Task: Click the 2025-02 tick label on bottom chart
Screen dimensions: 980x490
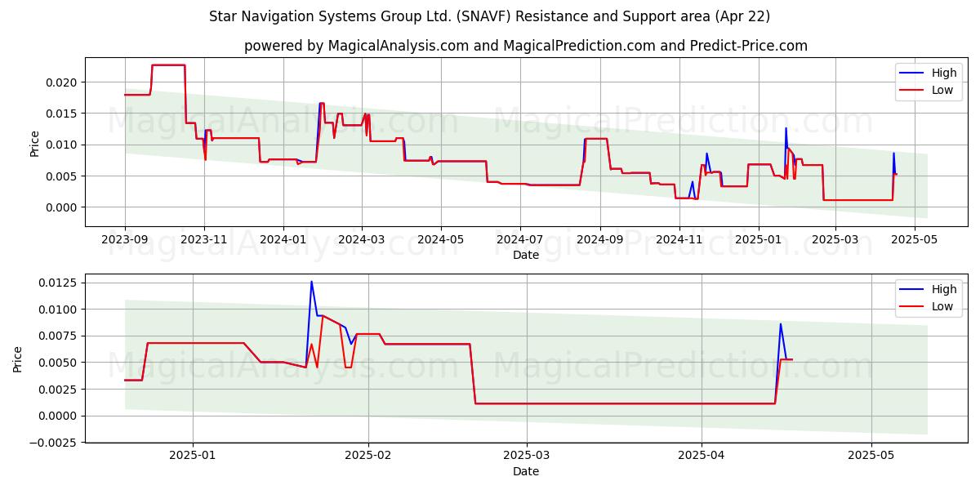Action: [x=368, y=457]
